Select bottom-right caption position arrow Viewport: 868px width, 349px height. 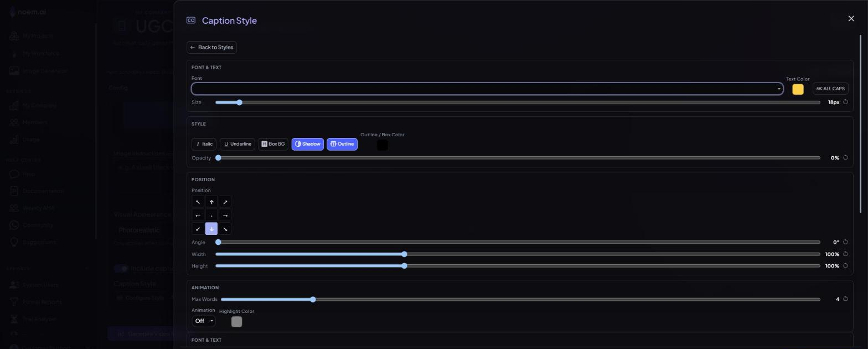point(225,229)
